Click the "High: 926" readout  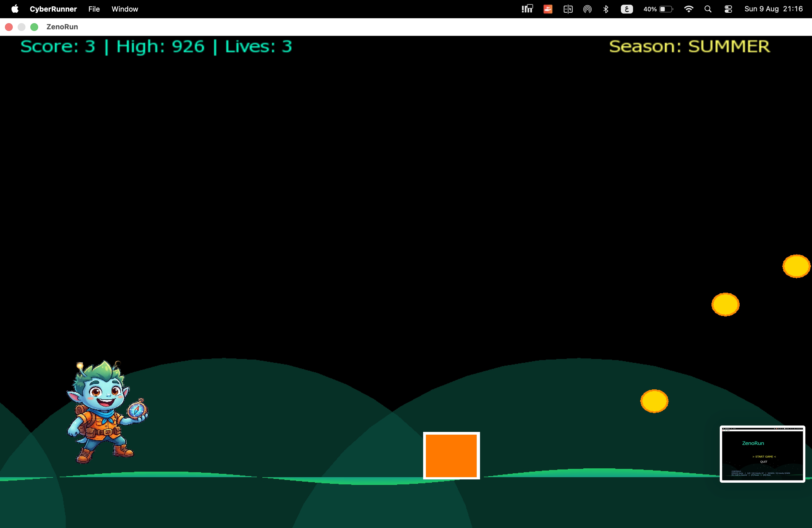coord(160,46)
